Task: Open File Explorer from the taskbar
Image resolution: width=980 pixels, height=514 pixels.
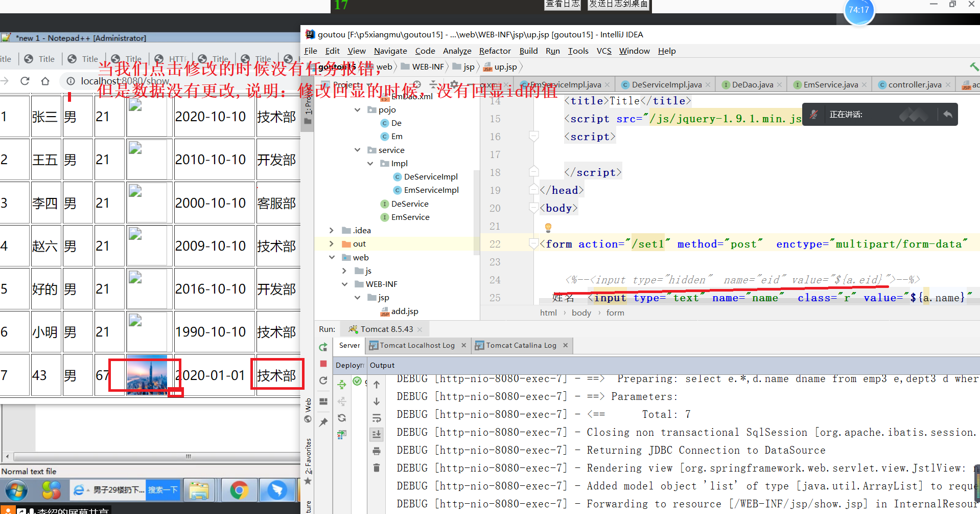Action: tap(199, 490)
